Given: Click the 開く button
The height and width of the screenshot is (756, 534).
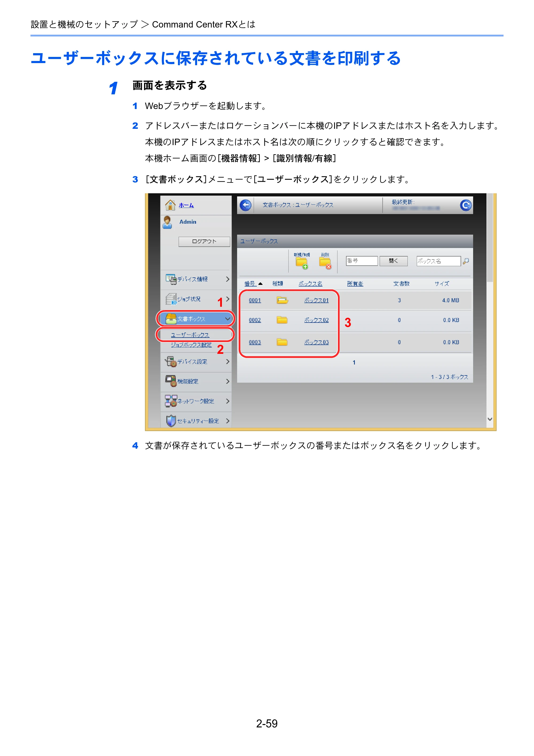Looking at the screenshot, I should point(394,261).
